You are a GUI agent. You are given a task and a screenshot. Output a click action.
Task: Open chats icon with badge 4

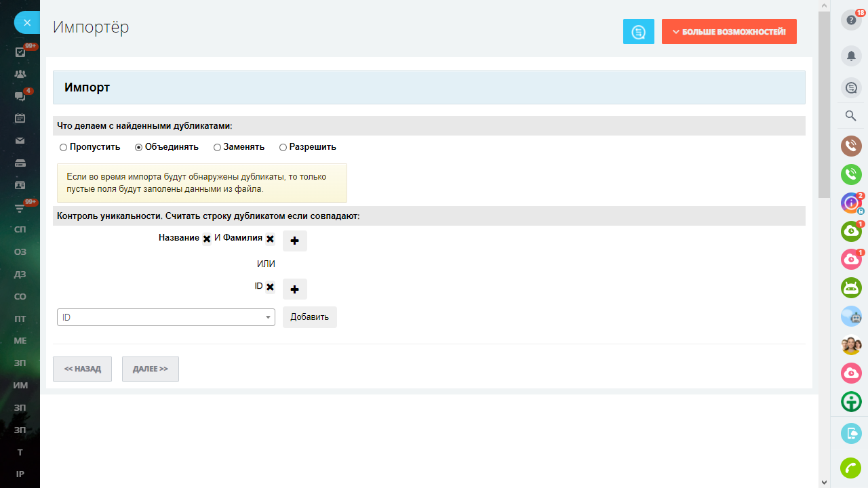[x=20, y=96]
